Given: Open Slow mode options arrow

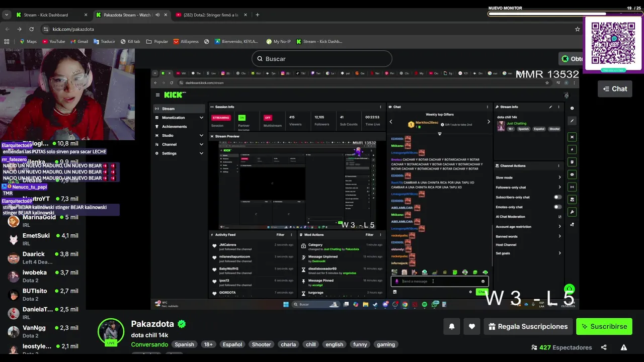Looking at the screenshot, I should coord(559,177).
